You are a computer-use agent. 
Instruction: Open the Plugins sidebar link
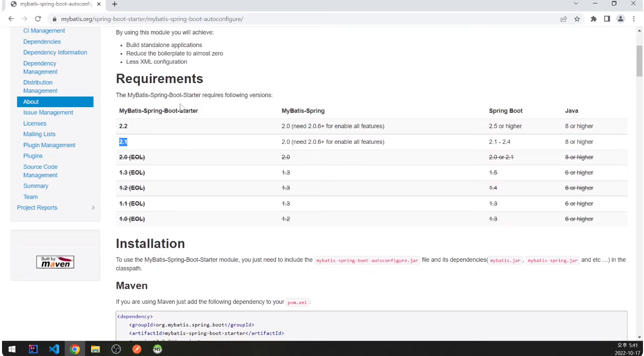point(33,156)
